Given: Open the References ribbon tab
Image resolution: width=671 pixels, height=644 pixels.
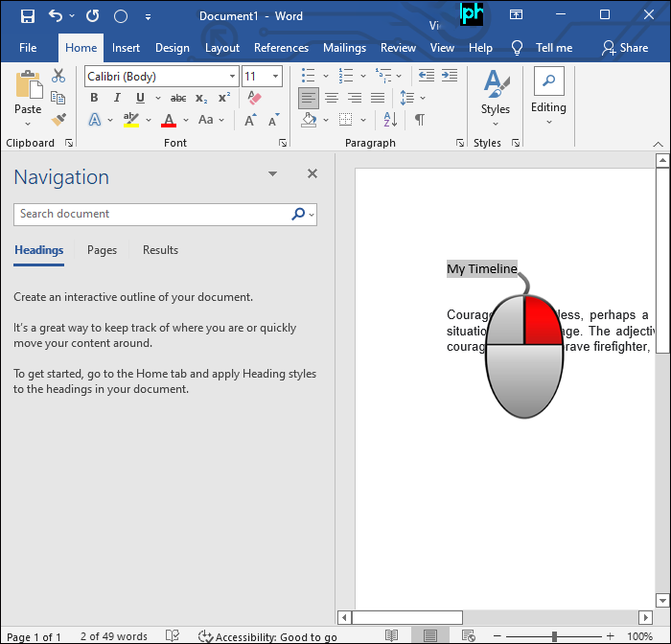Looking at the screenshot, I should point(281,48).
